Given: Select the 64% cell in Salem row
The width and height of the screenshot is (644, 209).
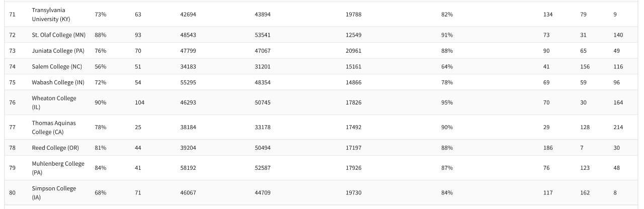Looking at the screenshot, I should point(447,66).
